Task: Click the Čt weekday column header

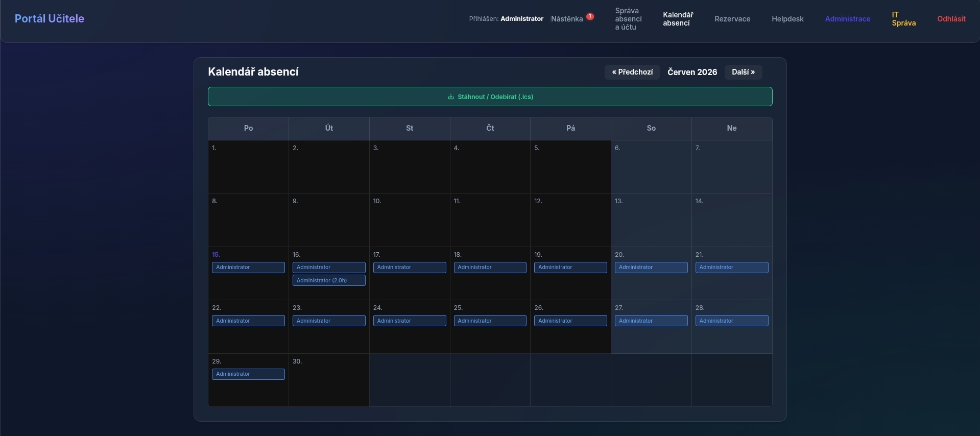Action: pyautogui.click(x=490, y=128)
